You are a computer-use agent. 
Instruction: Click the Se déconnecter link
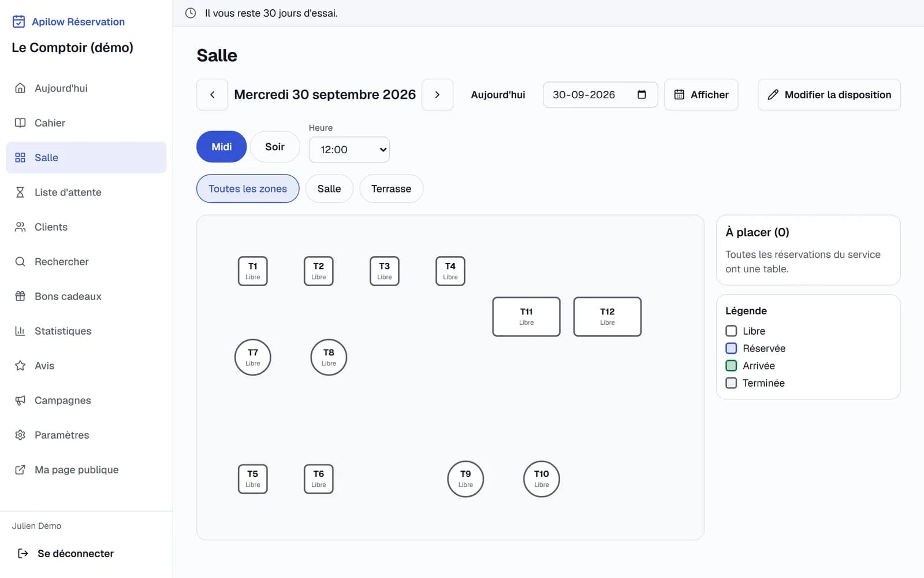pyautogui.click(x=76, y=553)
